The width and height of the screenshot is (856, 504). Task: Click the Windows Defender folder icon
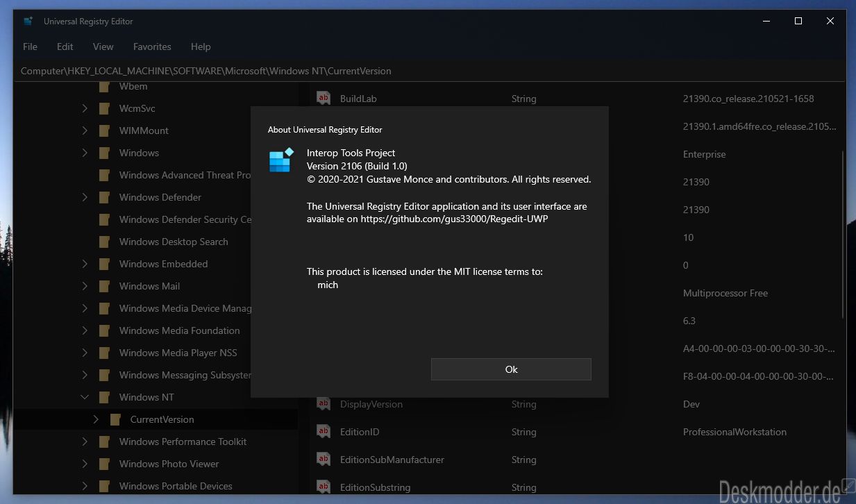click(x=104, y=198)
